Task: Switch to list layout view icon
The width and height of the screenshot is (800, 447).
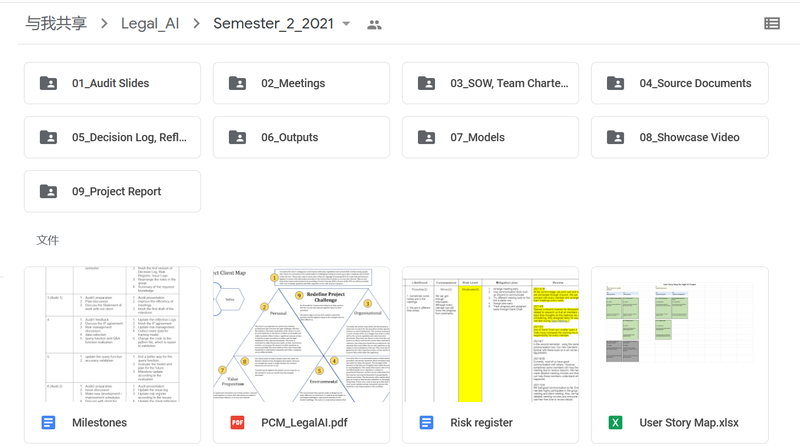Action: [771, 23]
